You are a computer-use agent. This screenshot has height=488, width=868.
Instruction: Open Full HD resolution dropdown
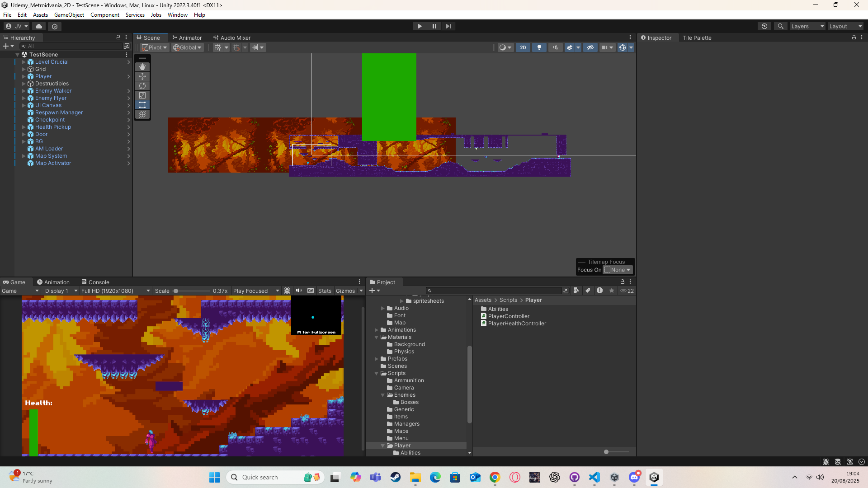click(115, 291)
